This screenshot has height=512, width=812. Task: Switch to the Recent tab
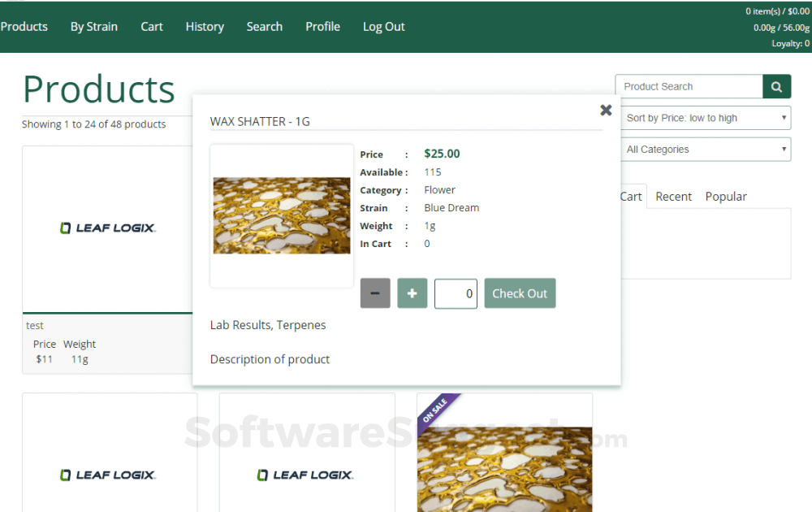coord(673,196)
